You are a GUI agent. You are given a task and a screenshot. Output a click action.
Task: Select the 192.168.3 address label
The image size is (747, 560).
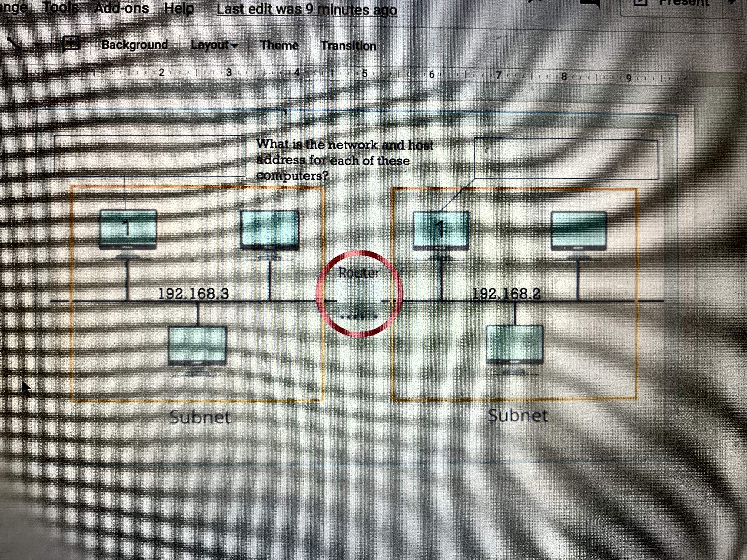tap(193, 294)
